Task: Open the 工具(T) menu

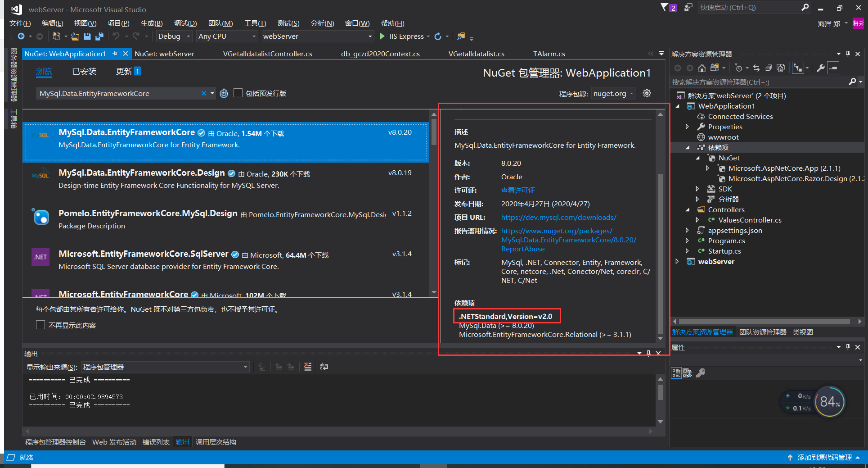Action: click(x=255, y=23)
